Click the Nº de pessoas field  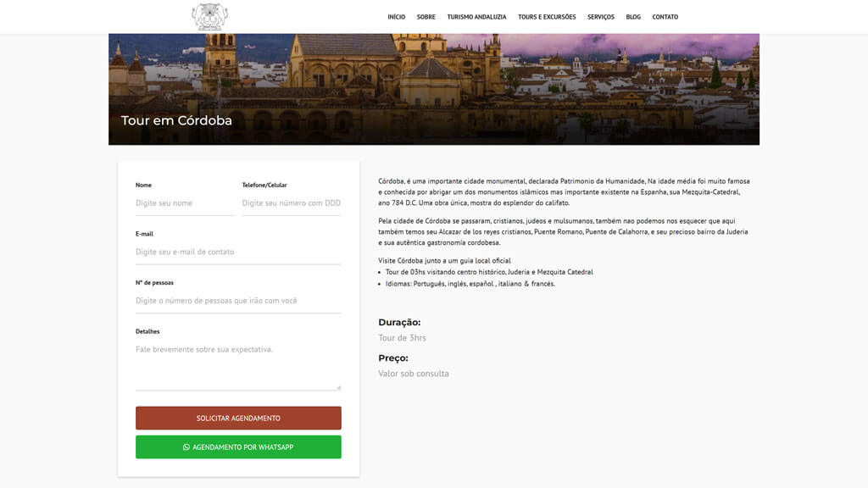pyautogui.click(x=238, y=301)
